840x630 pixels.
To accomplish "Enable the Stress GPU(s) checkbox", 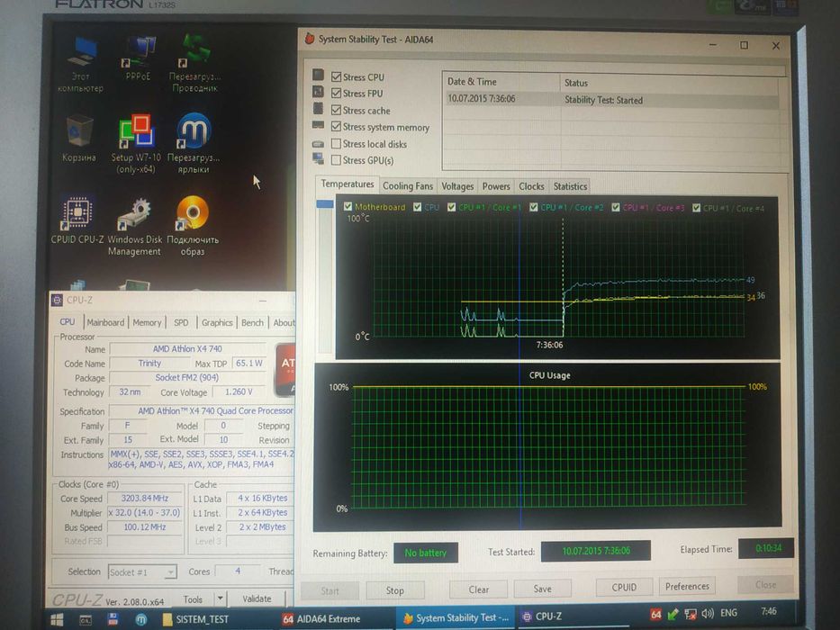I will pos(337,159).
